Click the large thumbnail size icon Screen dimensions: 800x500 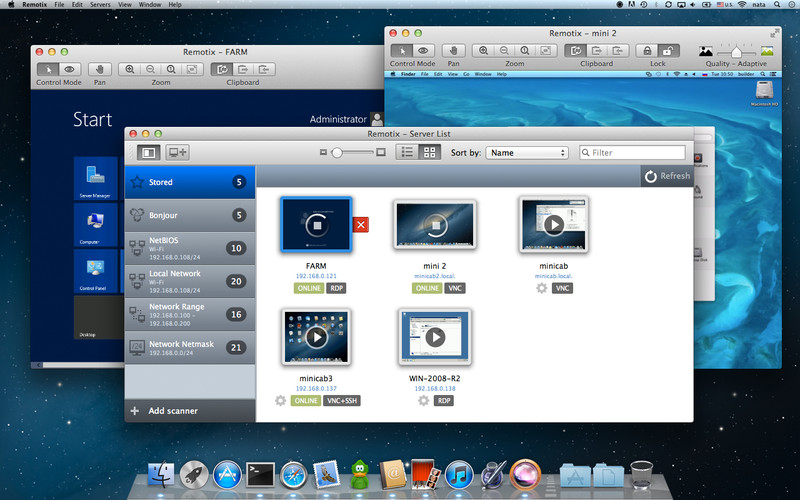click(381, 152)
